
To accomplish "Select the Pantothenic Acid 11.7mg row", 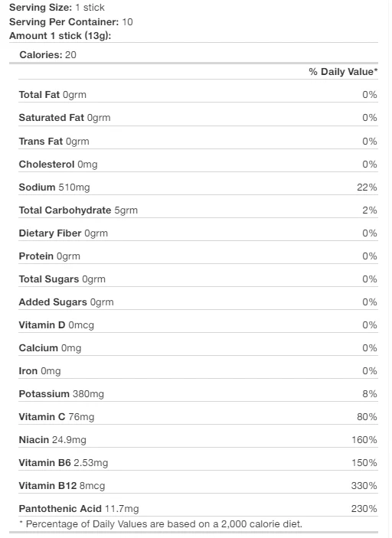I will (x=198, y=508).
